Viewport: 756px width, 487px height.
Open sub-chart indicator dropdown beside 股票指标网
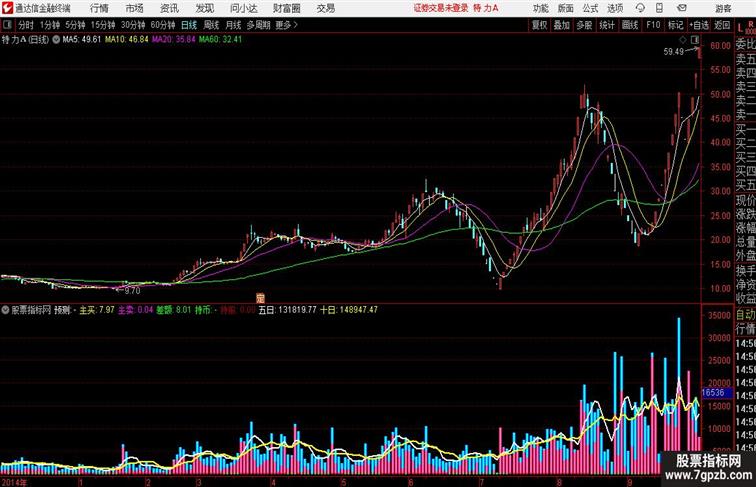(5, 310)
